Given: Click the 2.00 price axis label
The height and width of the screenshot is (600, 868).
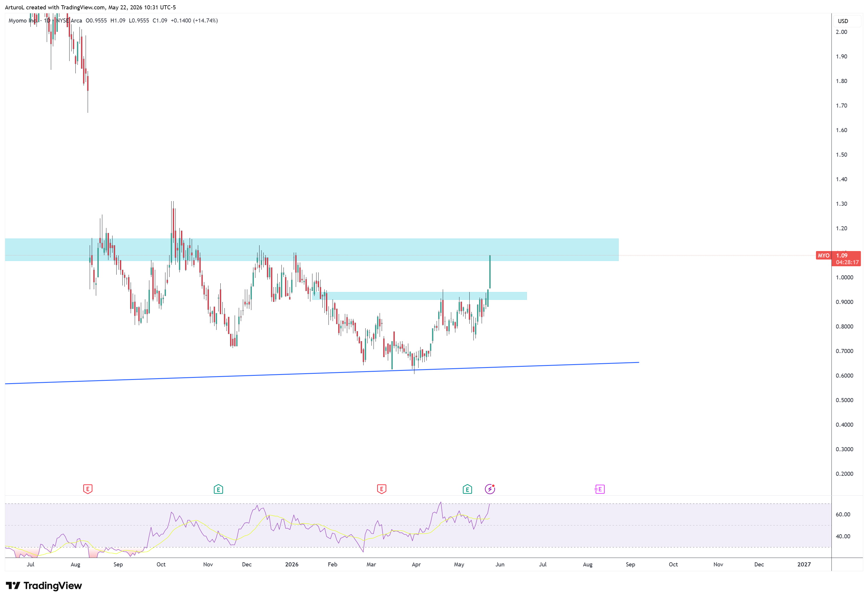Looking at the screenshot, I should 841,32.
